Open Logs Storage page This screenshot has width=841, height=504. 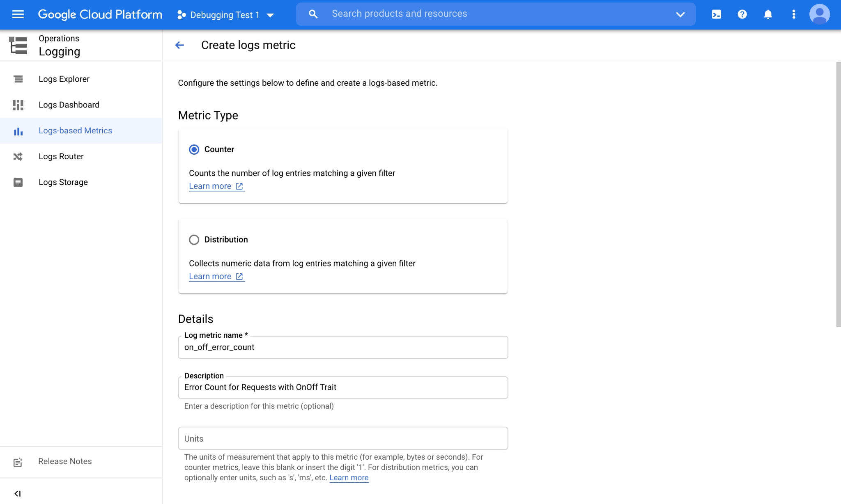tap(63, 182)
